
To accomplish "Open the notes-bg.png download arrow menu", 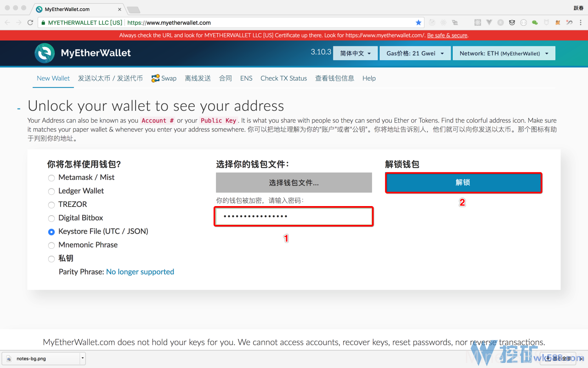I will click(x=83, y=358).
